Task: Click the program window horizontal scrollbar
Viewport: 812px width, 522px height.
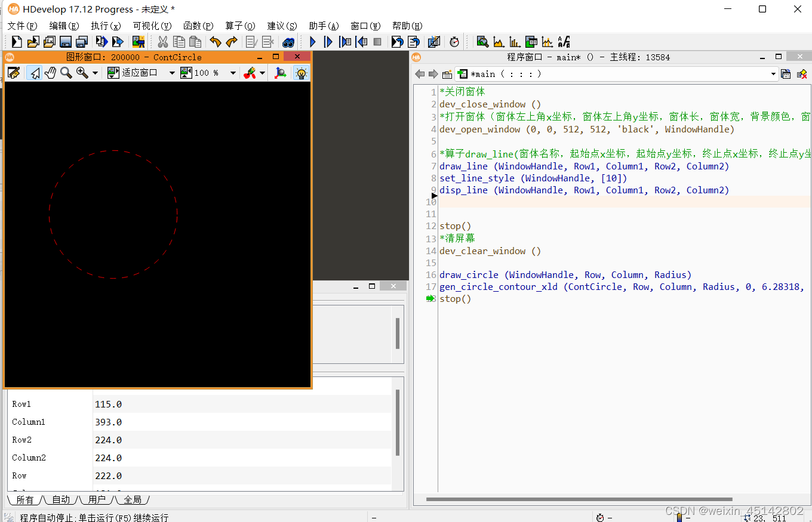Action: (579, 499)
